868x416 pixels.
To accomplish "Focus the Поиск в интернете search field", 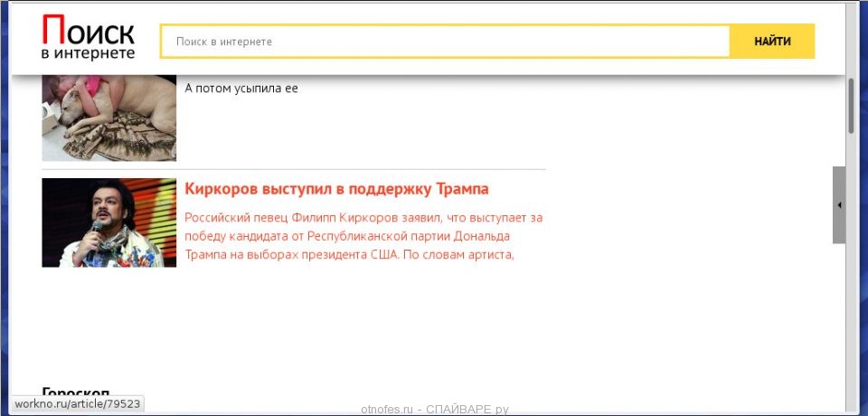I will tap(445, 42).
